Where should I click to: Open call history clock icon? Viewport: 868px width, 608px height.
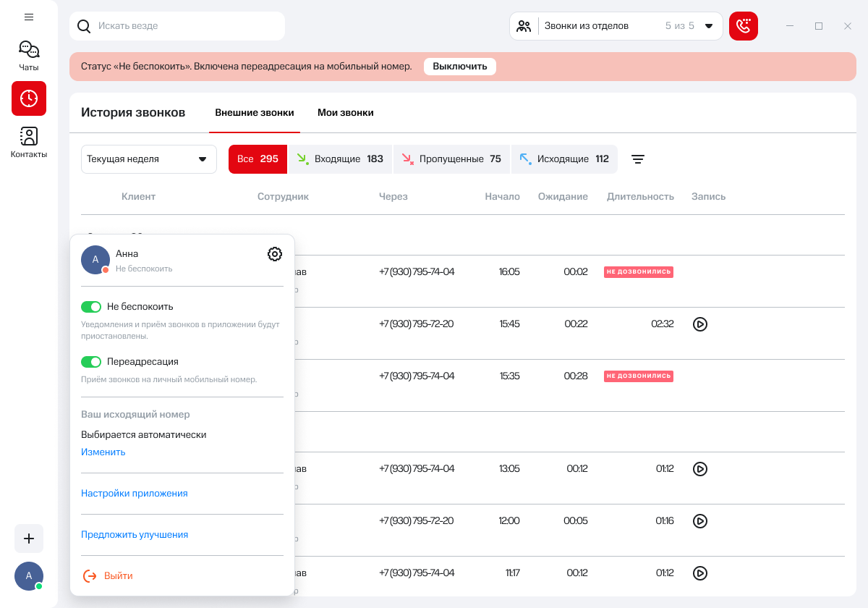coord(29,98)
